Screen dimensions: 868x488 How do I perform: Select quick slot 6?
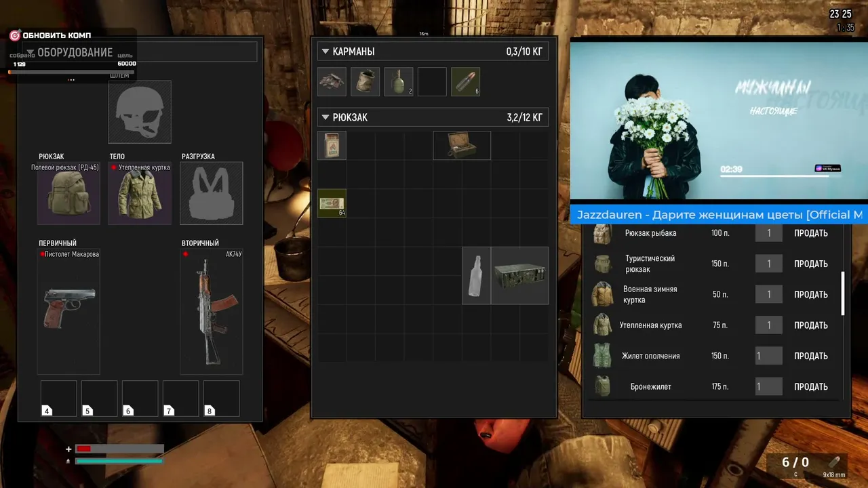tap(140, 399)
